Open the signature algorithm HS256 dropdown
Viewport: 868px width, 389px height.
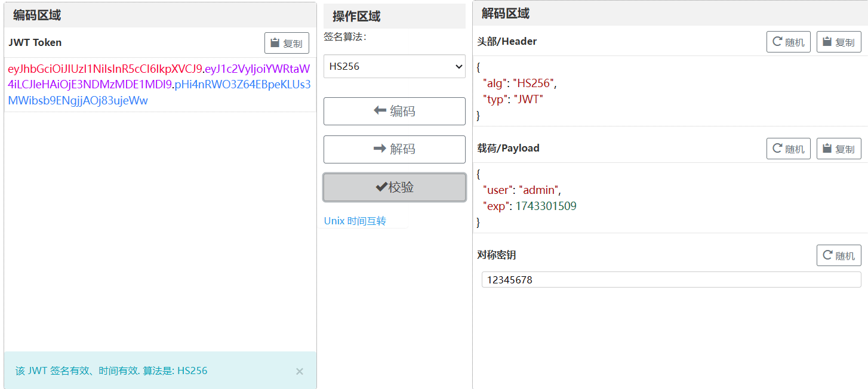pyautogui.click(x=394, y=66)
